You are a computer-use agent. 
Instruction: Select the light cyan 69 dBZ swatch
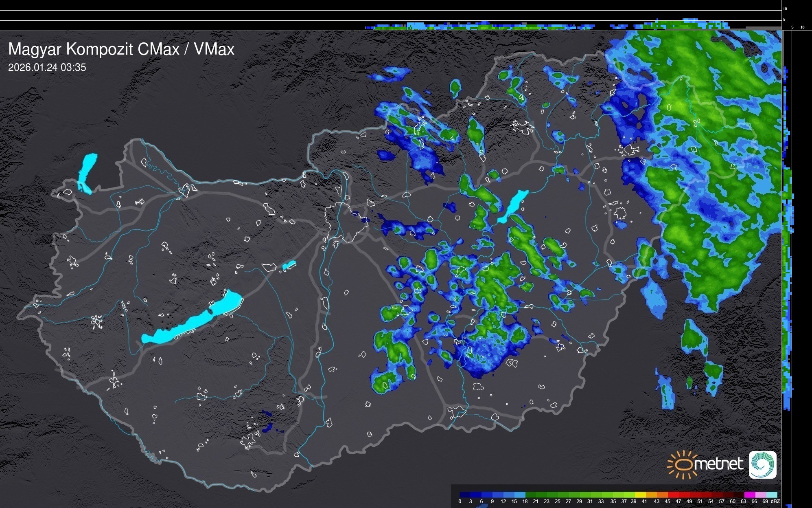(x=772, y=495)
